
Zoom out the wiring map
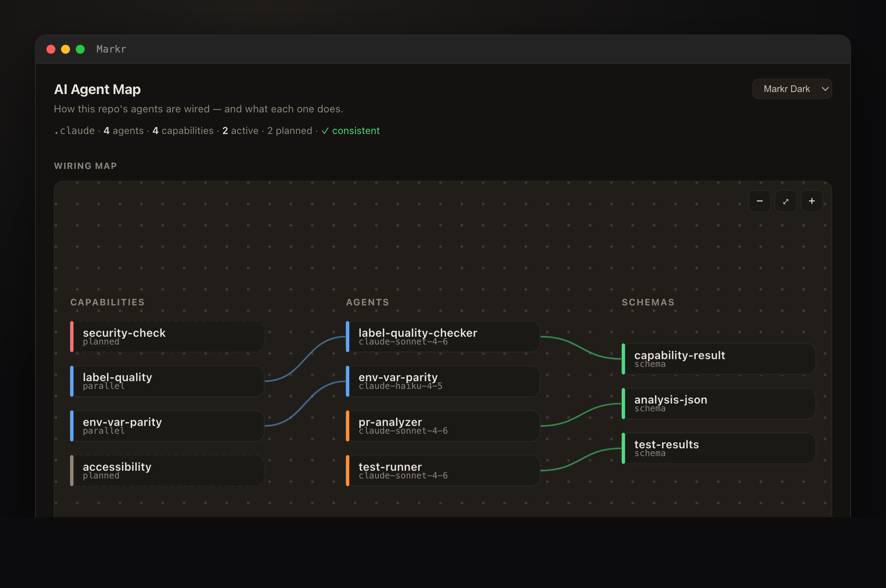tap(759, 201)
